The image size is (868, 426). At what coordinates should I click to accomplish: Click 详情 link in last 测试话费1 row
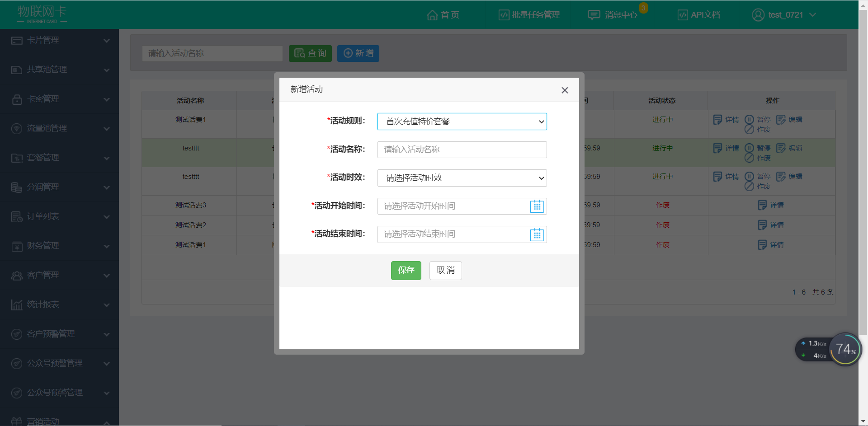pyautogui.click(x=777, y=245)
